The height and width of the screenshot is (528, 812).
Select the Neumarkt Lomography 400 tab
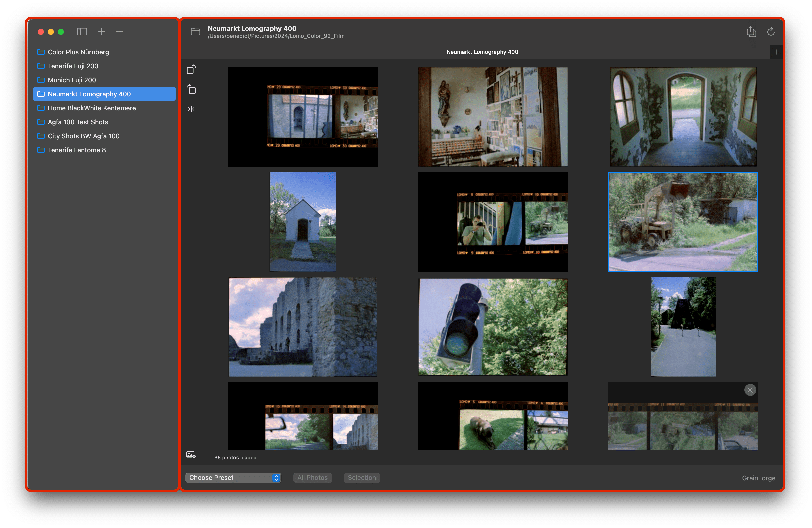482,52
